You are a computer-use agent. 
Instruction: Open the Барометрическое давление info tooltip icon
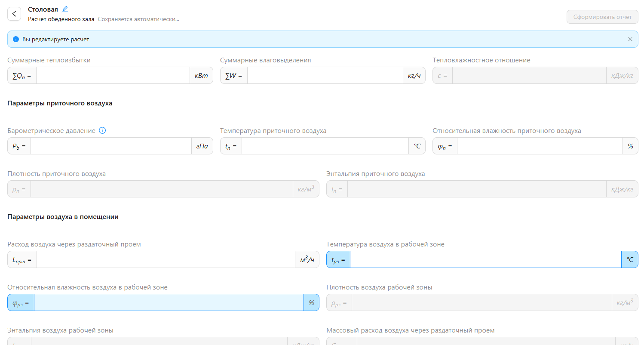point(102,131)
